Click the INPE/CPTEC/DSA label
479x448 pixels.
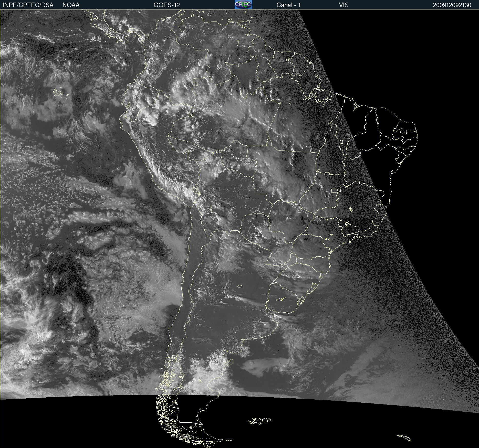tap(28, 5)
